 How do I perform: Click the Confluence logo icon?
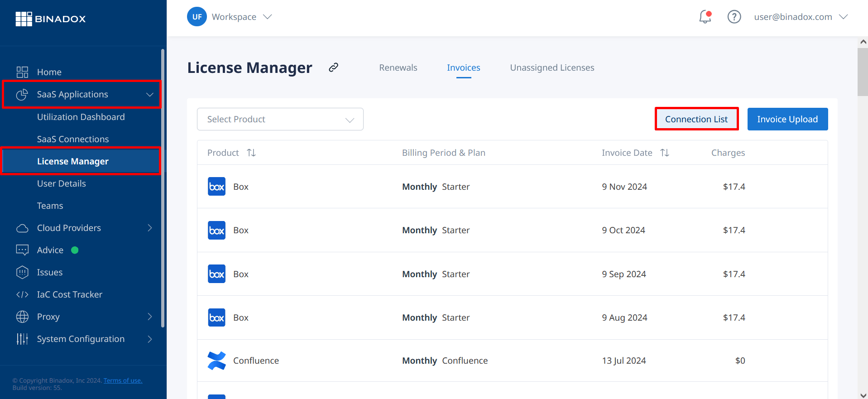(x=216, y=361)
